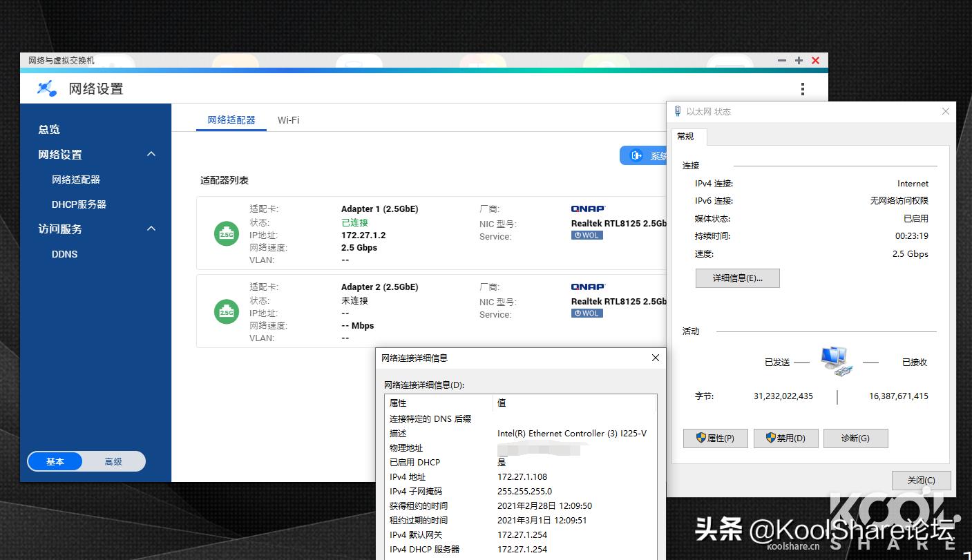Select the 基本 side of the mode toggle

(55, 461)
